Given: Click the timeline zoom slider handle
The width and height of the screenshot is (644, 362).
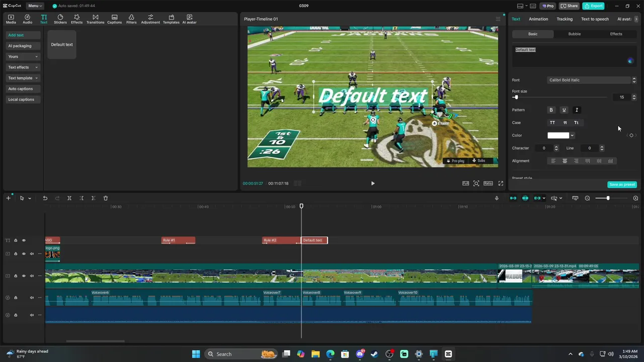Looking at the screenshot, I should [x=608, y=198].
